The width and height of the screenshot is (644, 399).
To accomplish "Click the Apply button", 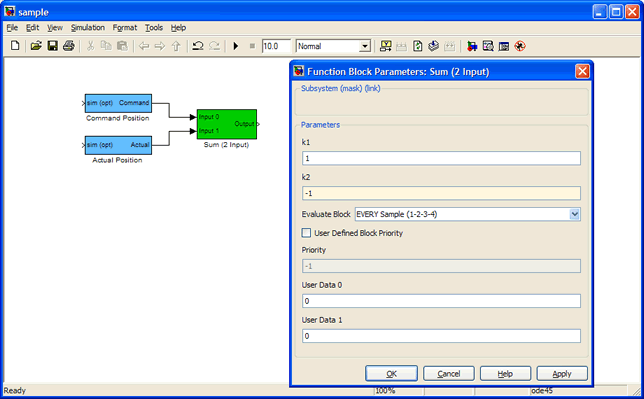I will (562, 374).
